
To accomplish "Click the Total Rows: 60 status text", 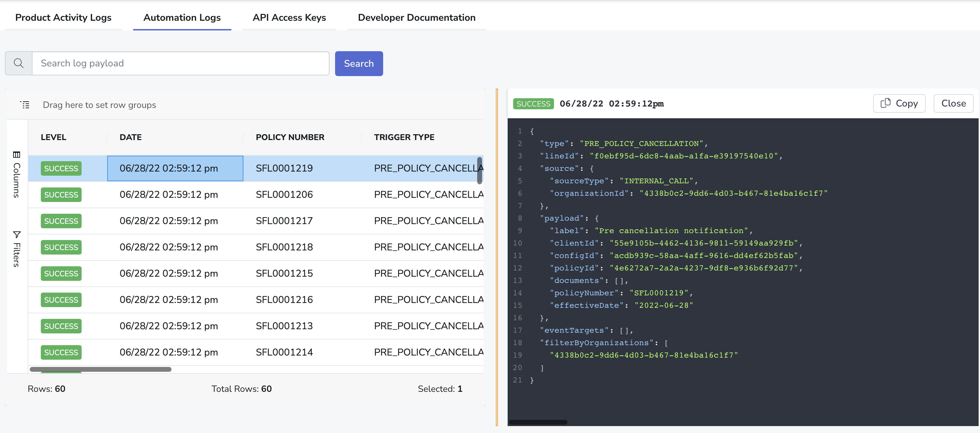I will pyautogui.click(x=242, y=388).
